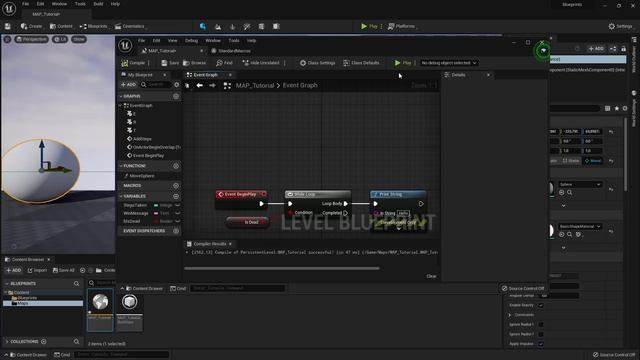This screenshot has height=360, width=640.
Task: Start Play from the blueprint editor toolbar
Action: (x=402, y=63)
